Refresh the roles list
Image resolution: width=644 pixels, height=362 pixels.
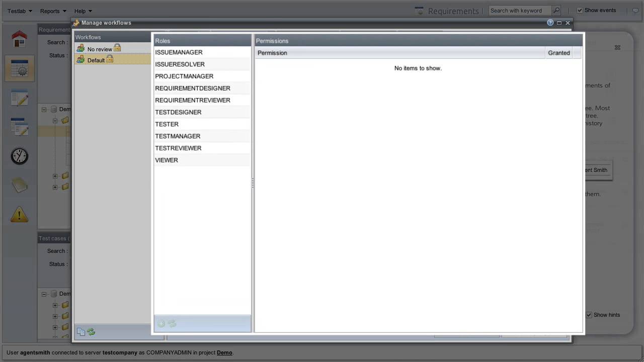point(172,324)
